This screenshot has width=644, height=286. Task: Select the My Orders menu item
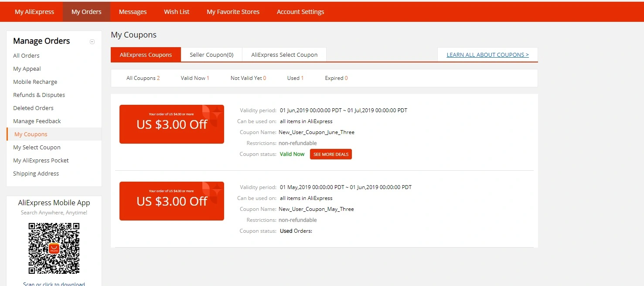tap(86, 12)
